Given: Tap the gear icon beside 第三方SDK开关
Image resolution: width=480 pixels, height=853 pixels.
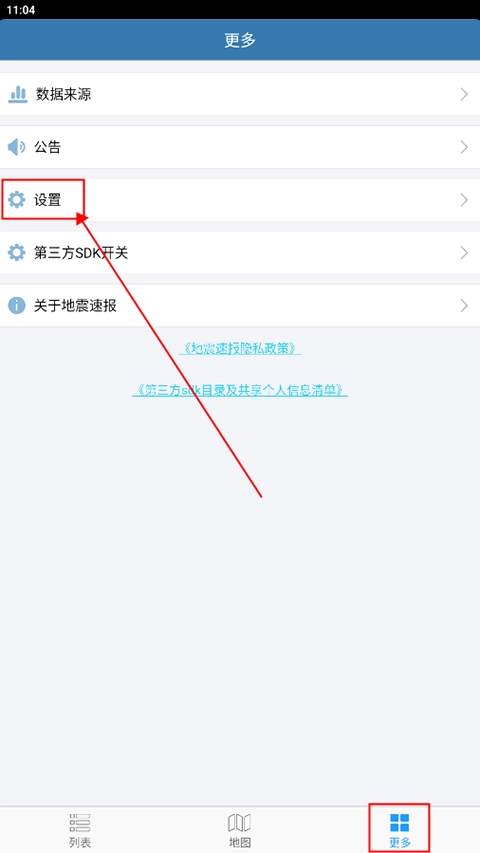Looking at the screenshot, I should tap(17, 252).
